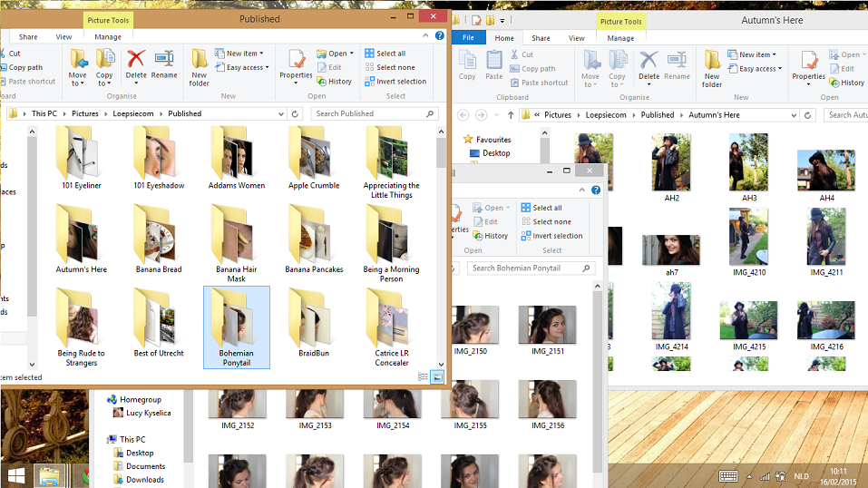Click Copy to in Published window
Image resolution: width=868 pixels, height=488 pixels.
104,68
